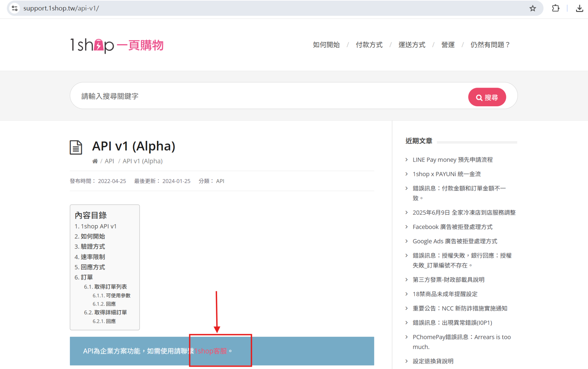
Task: Jump to 取得訂單列表 in table of contents
Action: click(x=110, y=287)
